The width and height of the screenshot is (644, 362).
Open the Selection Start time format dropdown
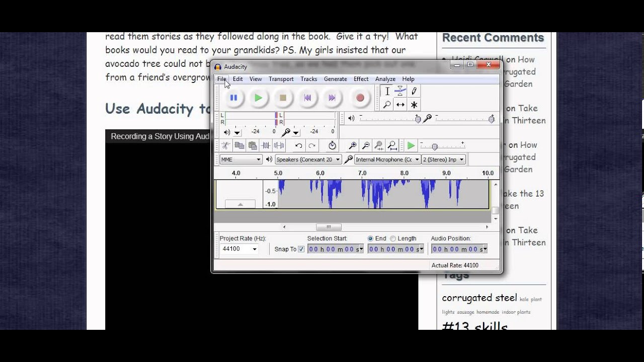tap(361, 249)
